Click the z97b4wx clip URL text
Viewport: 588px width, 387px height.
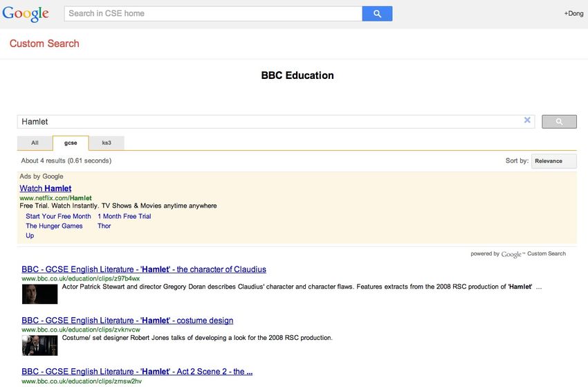coord(81,278)
